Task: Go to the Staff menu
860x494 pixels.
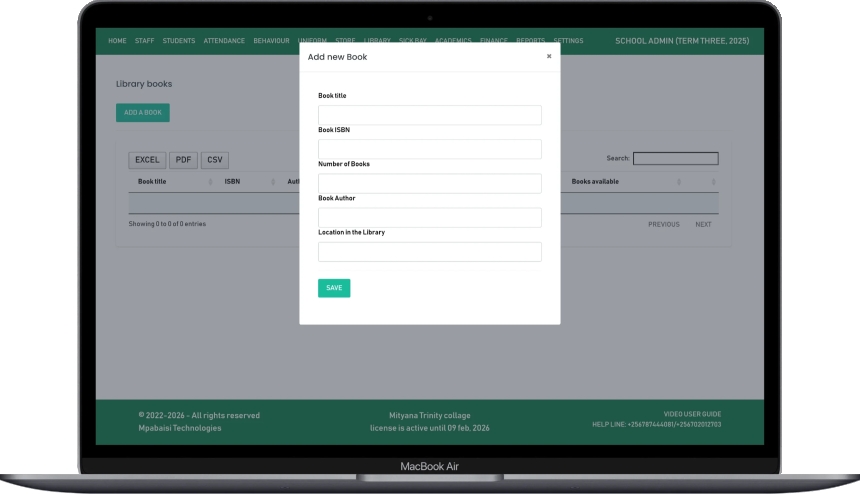Action: click(x=144, y=41)
